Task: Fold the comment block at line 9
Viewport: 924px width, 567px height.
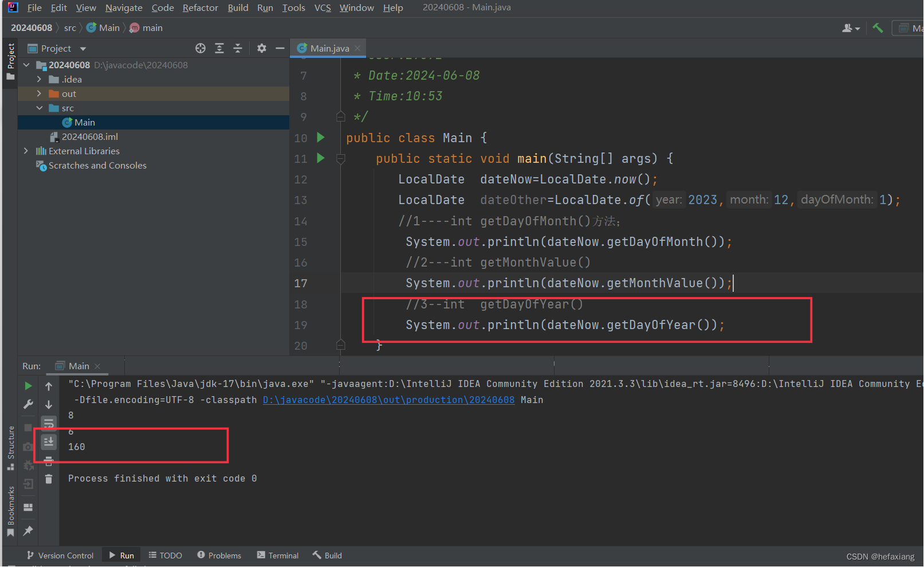Action: 341,117
